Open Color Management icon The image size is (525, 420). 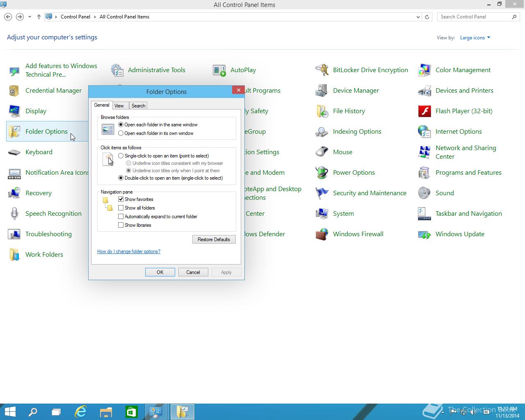coord(425,70)
